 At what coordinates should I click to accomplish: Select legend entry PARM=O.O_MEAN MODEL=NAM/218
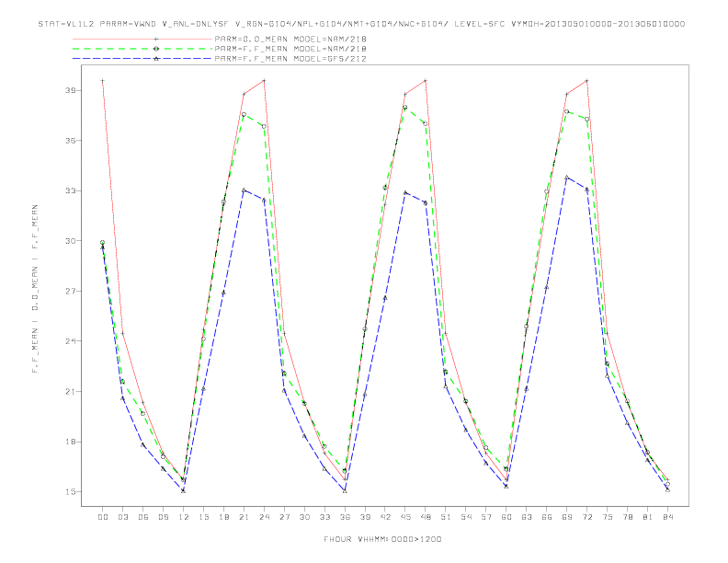(290, 39)
